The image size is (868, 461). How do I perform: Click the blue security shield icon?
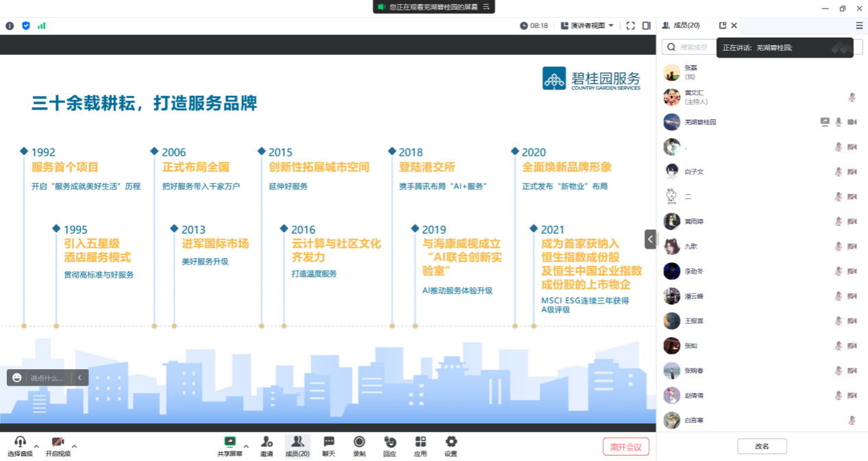click(26, 26)
